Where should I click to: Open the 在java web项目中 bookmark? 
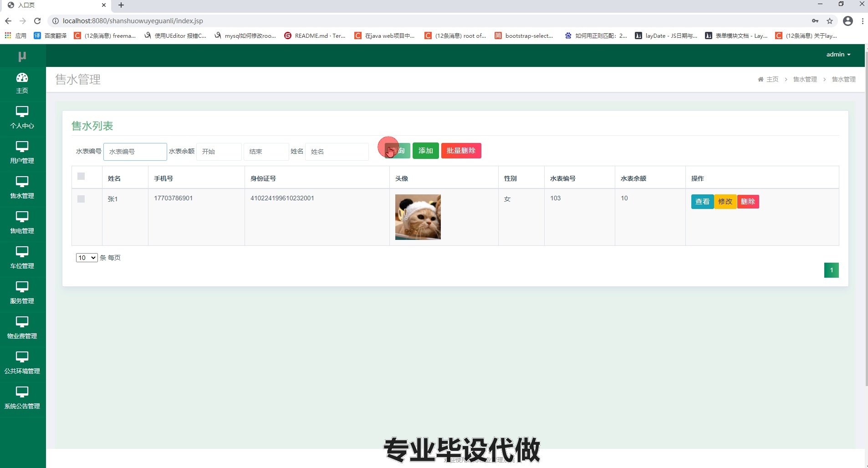(385, 36)
